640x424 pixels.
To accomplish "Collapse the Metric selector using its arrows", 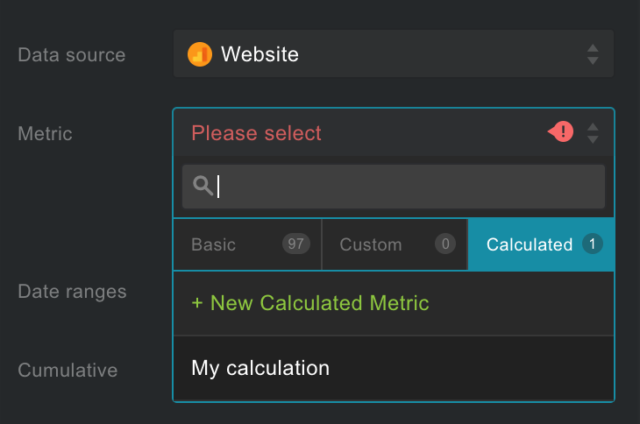I will tap(593, 132).
